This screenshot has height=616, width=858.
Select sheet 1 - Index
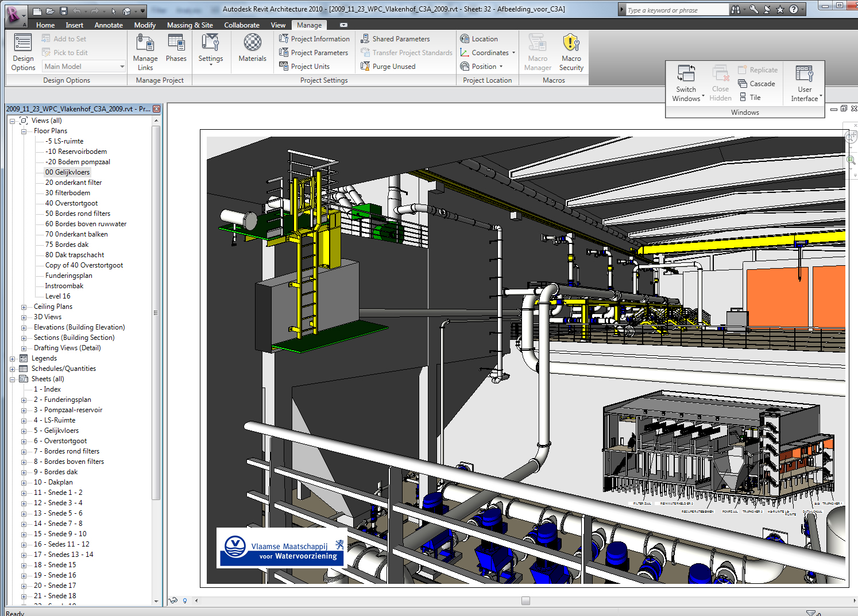(47, 389)
